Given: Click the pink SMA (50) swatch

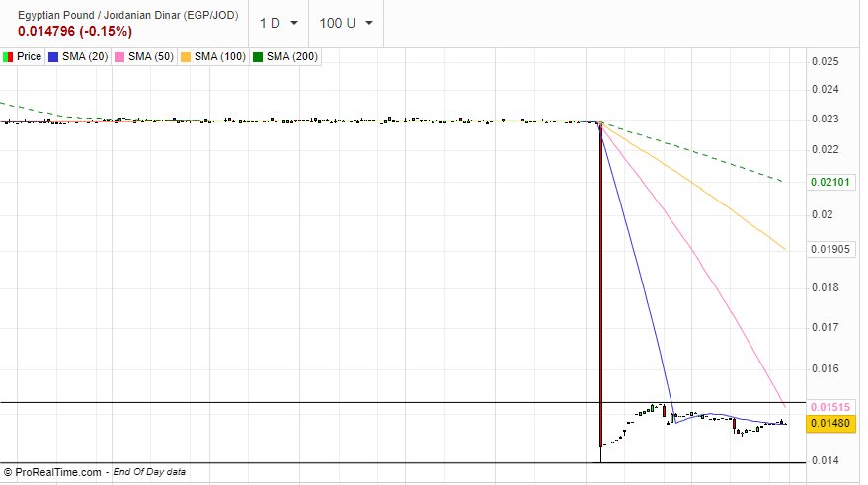Looking at the screenshot, I should [x=119, y=57].
